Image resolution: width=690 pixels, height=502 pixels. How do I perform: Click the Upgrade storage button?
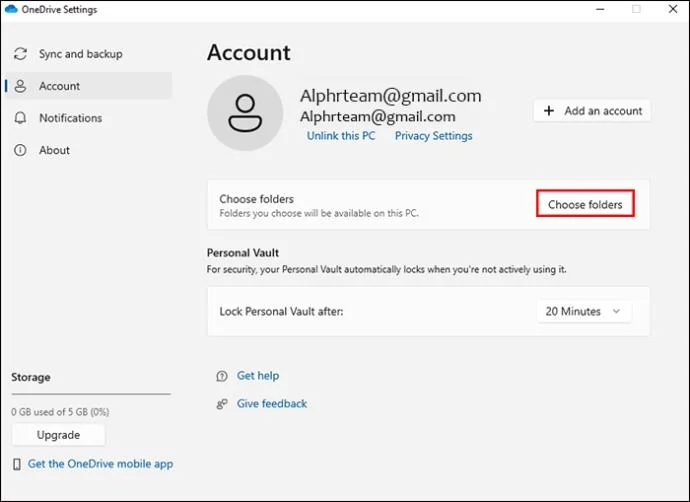(x=59, y=435)
